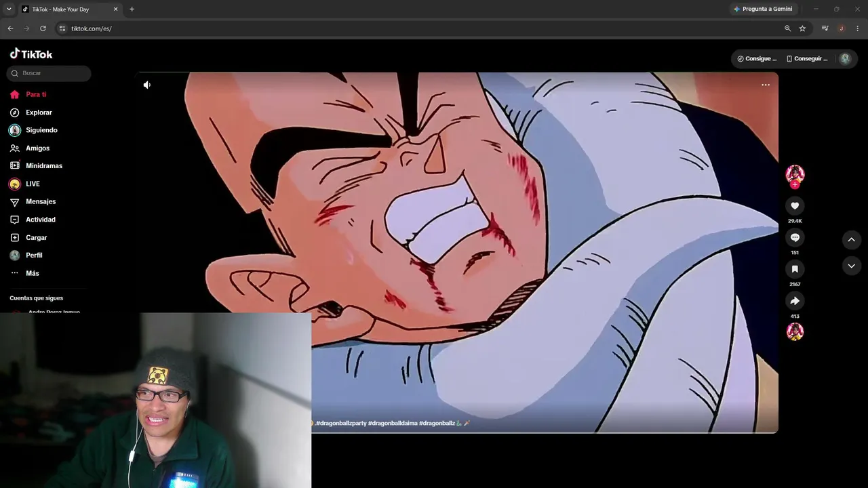Image resolution: width=868 pixels, height=488 pixels.
Task: Open the #dragonballz hashtag
Action: (437, 423)
